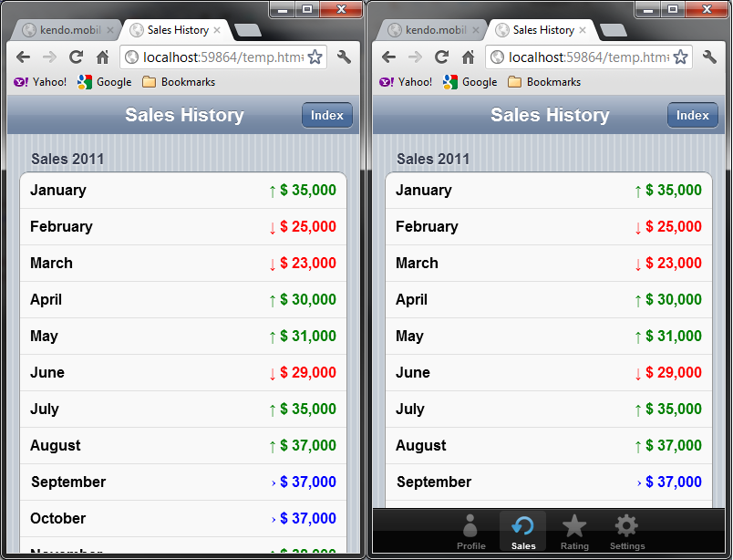The image size is (733, 560).
Task: Select the October row in left sales list
Action: click(x=182, y=518)
